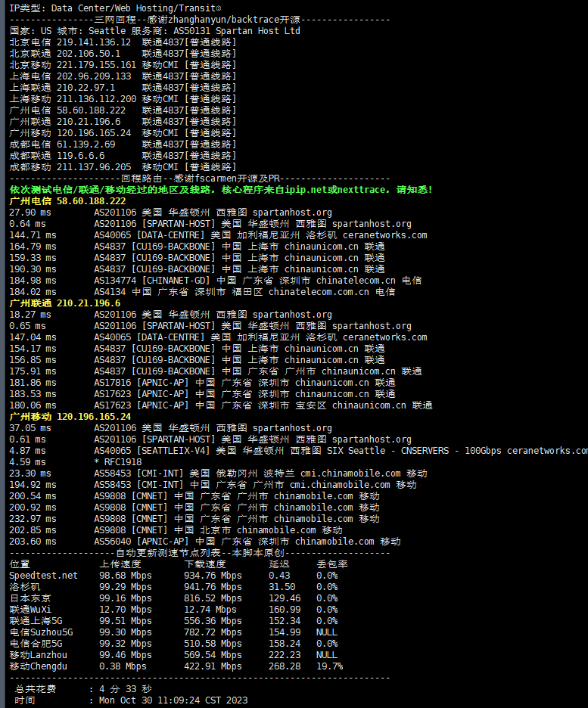The width and height of the screenshot is (588, 708).
Task: Click latency value 147.04 ms
Action: [33, 337]
